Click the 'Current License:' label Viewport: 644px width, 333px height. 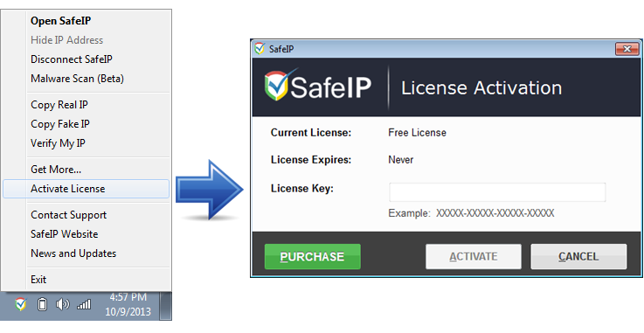[x=311, y=133]
